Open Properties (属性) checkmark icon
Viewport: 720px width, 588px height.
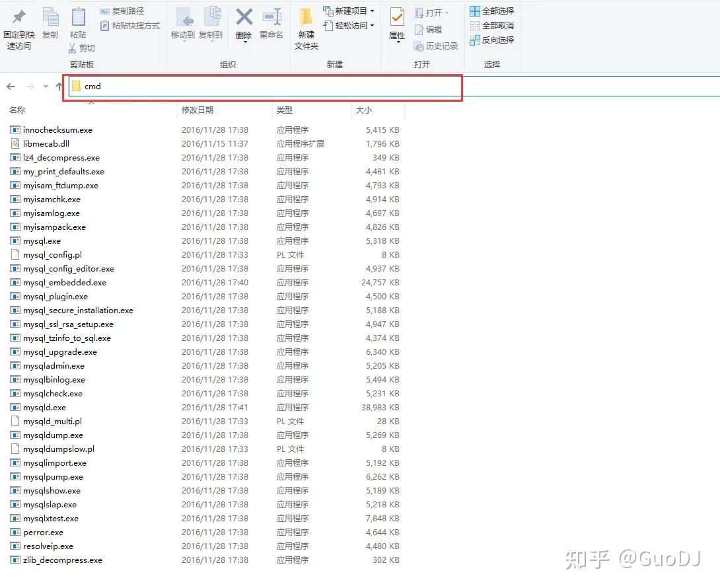coord(397,17)
